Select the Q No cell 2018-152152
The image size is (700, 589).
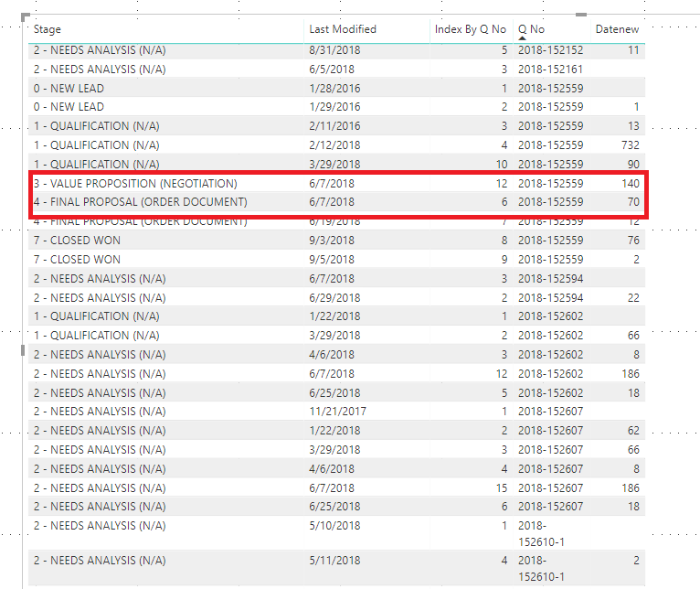tap(550, 50)
